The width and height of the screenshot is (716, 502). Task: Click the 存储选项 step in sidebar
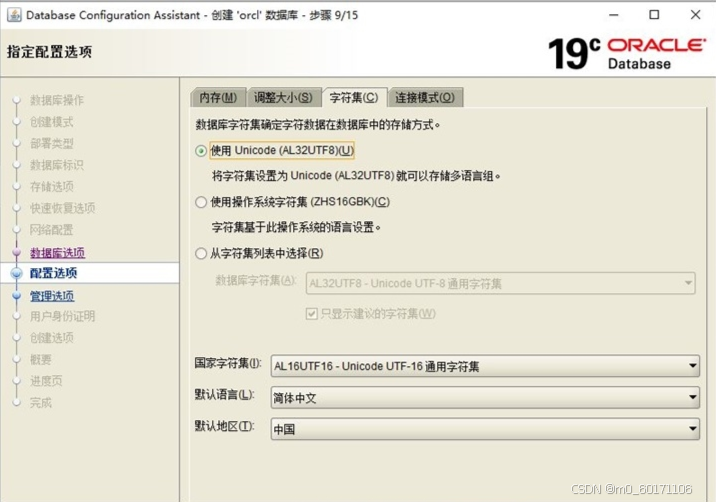[52, 186]
